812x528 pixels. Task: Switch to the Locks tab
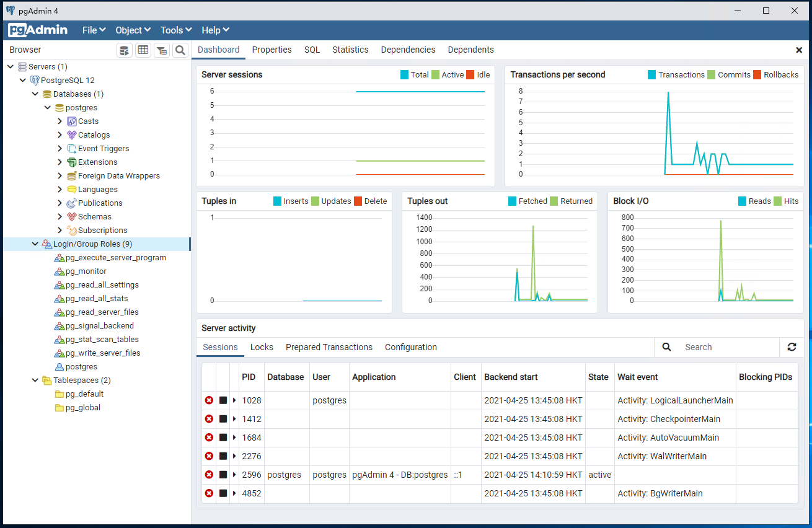pos(262,347)
